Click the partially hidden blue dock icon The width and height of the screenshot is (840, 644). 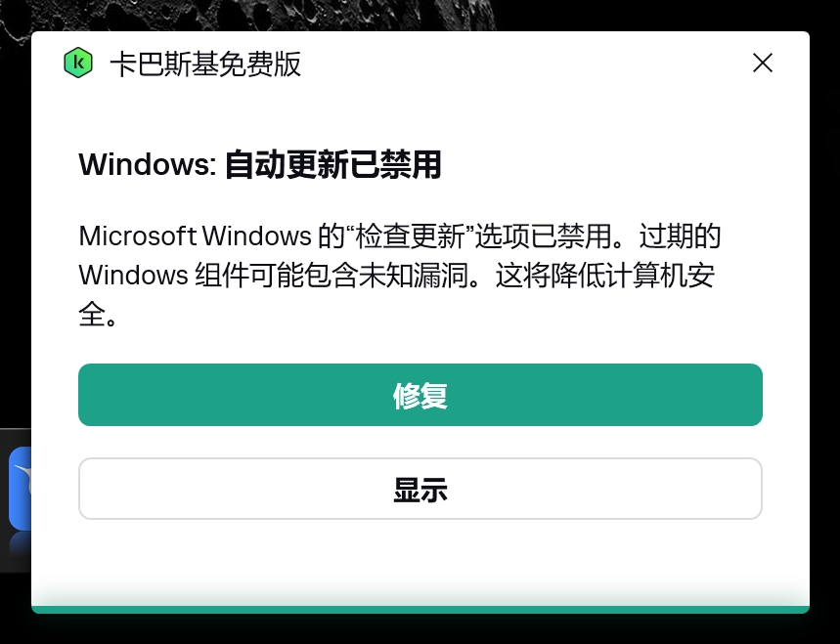pyautogui.click(x=20, y=489)
